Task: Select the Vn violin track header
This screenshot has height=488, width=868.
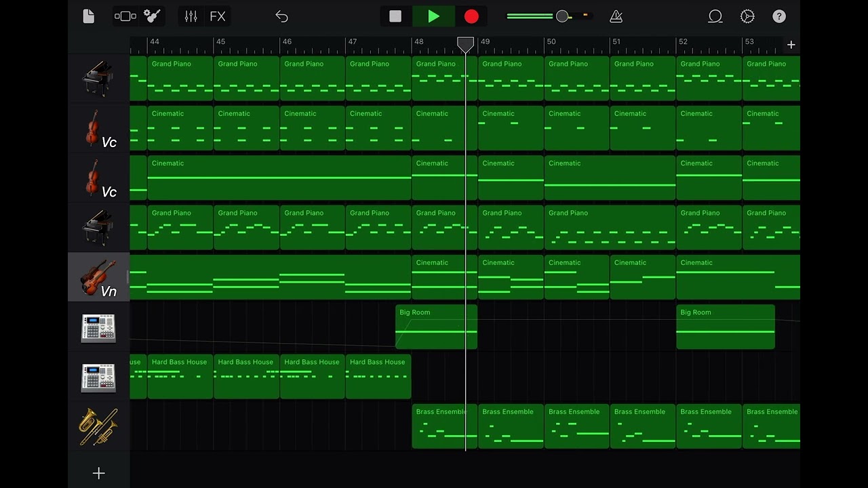Action: pyautogui.click(x=98, y=277)
